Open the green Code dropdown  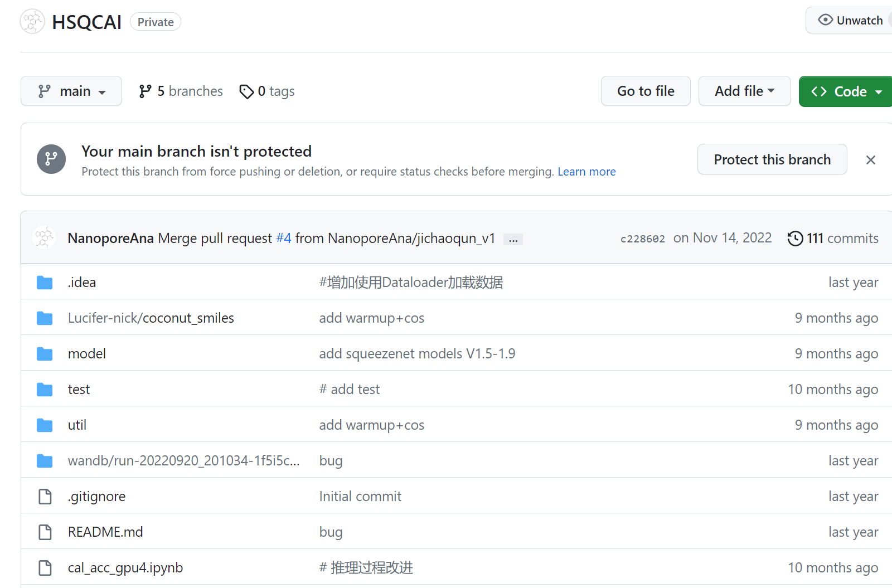tap(846, 91)
